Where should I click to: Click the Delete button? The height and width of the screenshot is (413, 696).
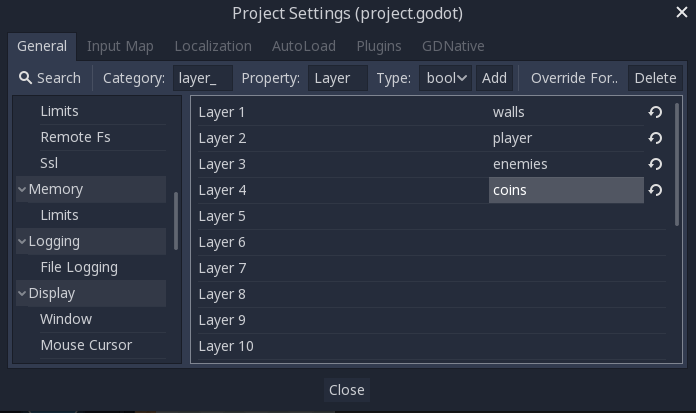point(655,78)
